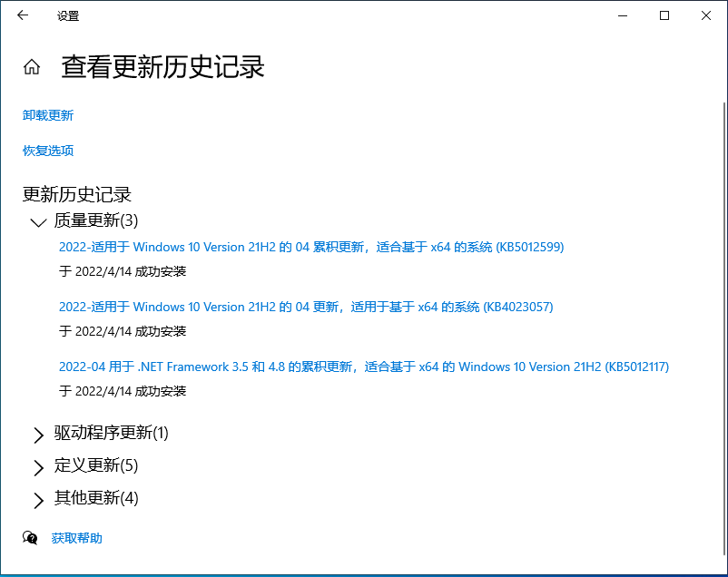Open 卸载更新 to uninstall updates
The width and height of the screenshot is (728, 577).
pyautogui.click(x=46, y=115)
